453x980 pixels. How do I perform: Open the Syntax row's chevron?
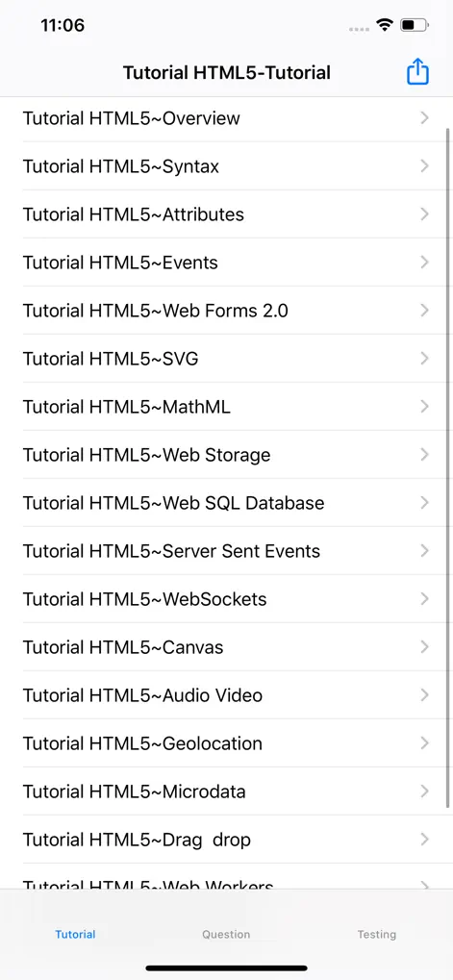[425, 165]
